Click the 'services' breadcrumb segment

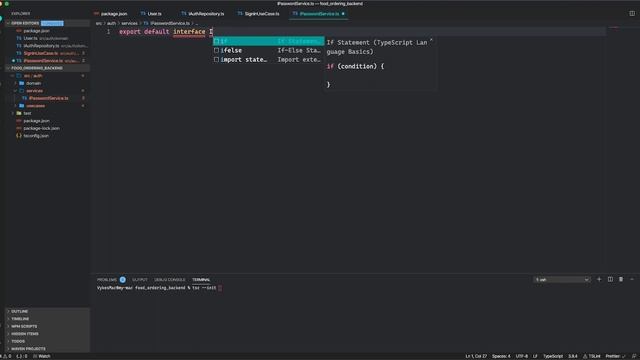click(x=129, y=23)
